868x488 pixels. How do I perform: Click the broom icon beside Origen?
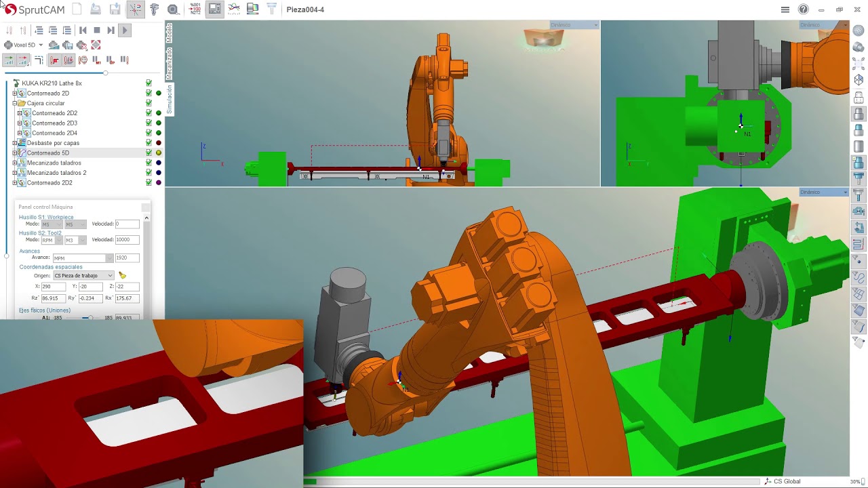pos(122,275)
